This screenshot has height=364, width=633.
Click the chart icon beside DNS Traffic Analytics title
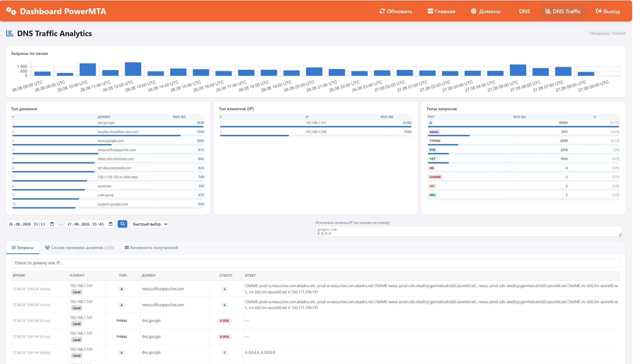(x=10, y=33)
